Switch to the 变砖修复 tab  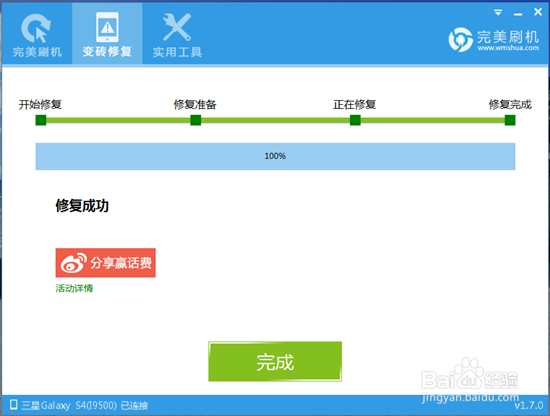click(x=107, y=34)
